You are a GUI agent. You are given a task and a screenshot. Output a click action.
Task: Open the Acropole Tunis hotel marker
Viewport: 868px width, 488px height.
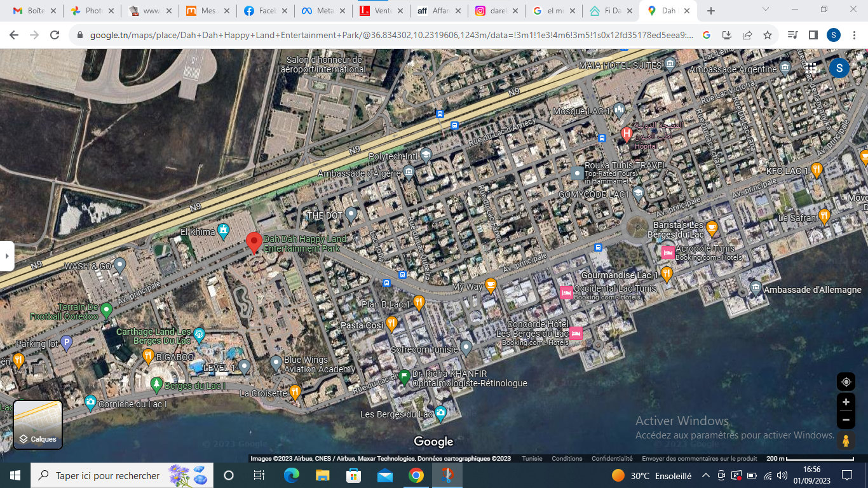[668, 253]
